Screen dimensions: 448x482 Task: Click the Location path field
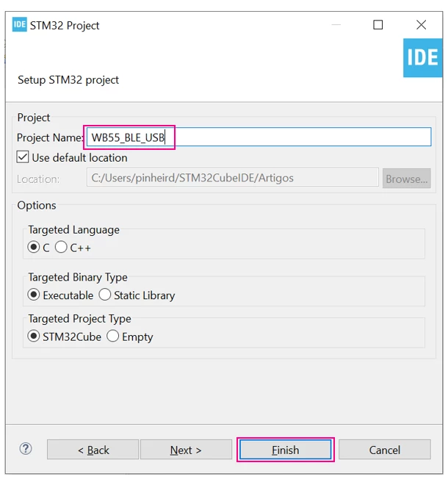[233, 177]
